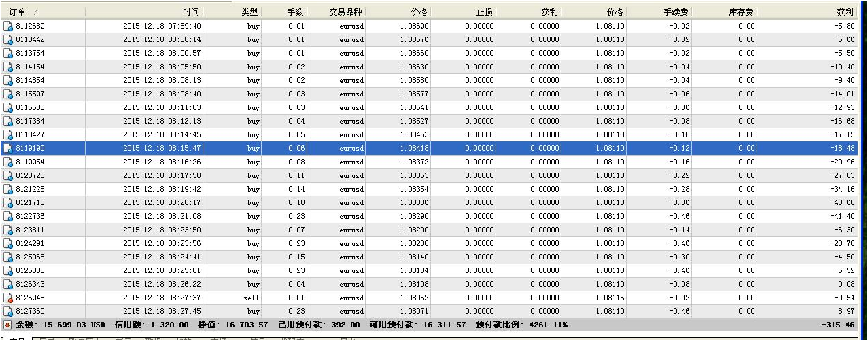The height and width of the screenshot is (341, 868).
Task: Click the red arrow icon beside 余额
Action: click(x=8, y=325)
